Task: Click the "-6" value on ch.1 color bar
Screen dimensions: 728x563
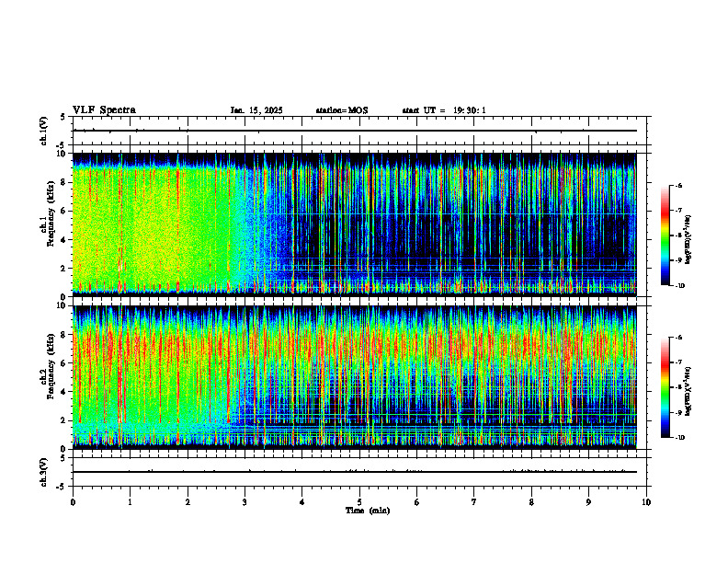Action: click(x=678, y=185)
